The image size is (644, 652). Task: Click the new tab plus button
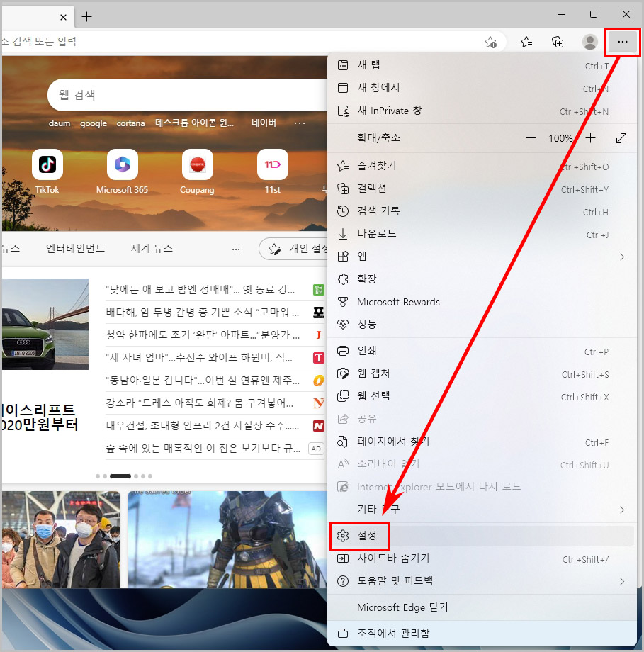(86, 16)
